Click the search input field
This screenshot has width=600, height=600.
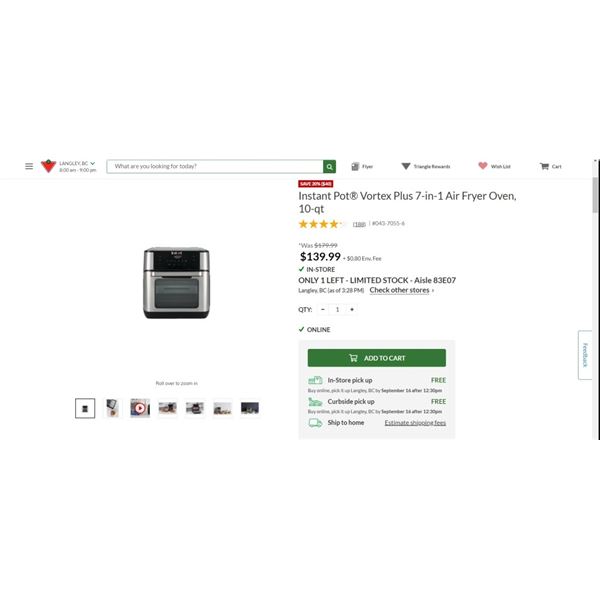(215, 166)
